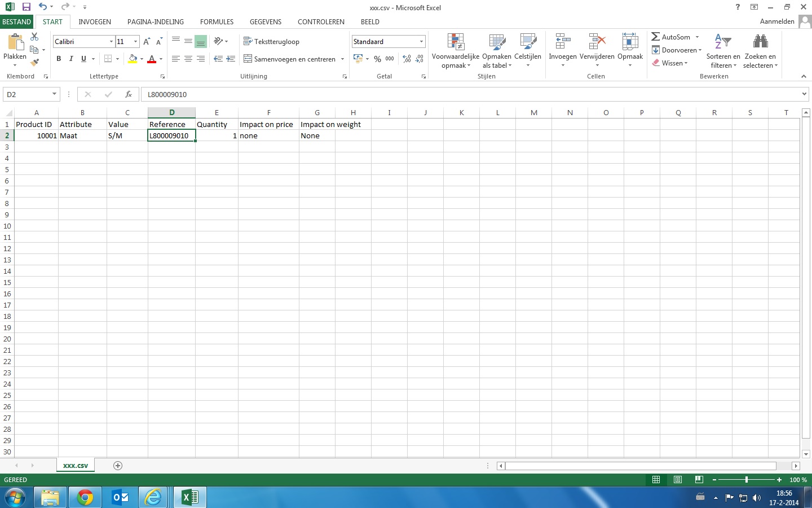Add a new sheet with plus icon
812x508 pixels.
[118, 466]
